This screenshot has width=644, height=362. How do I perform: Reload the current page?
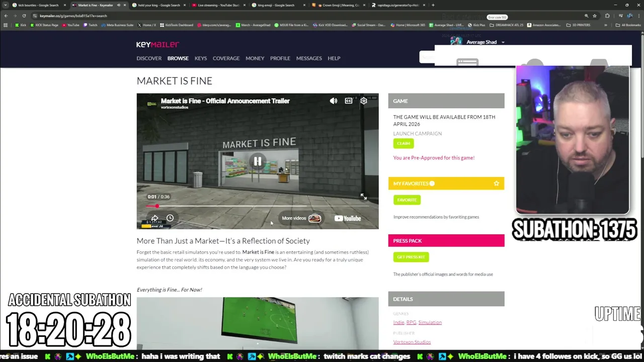(x=24, y=16)
